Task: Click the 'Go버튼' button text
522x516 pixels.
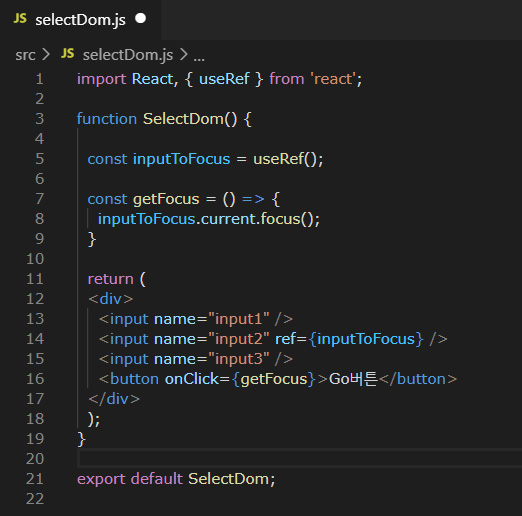Action: [353, 379]
